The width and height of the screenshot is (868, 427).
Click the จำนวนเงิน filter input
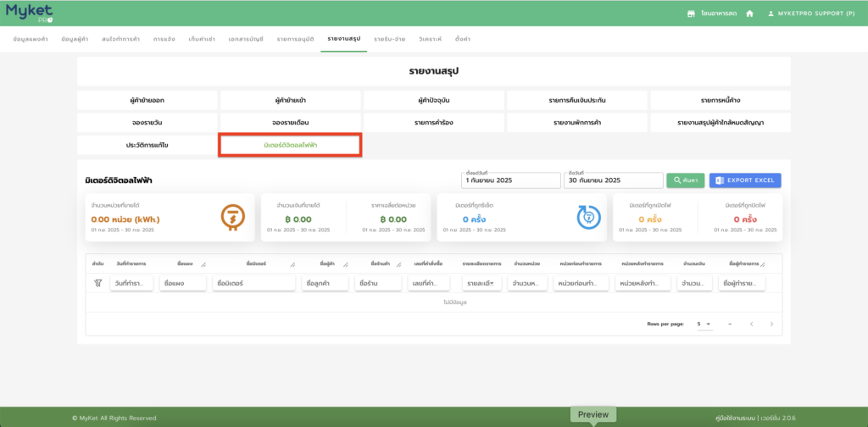[x=695, y=283]
